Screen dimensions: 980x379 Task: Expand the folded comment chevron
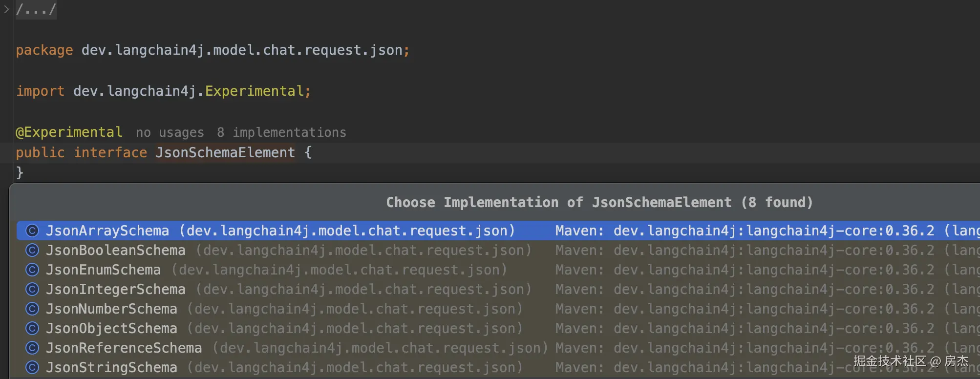click(x=6, y=9)
